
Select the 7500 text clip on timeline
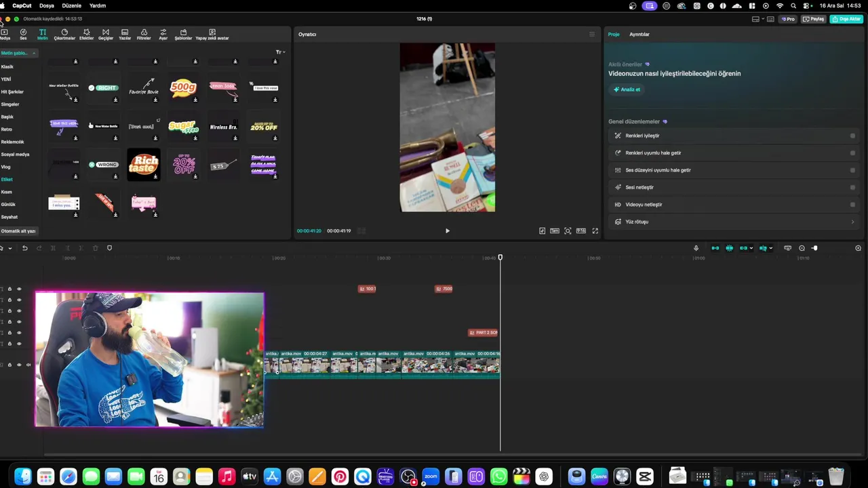(443, 289)
